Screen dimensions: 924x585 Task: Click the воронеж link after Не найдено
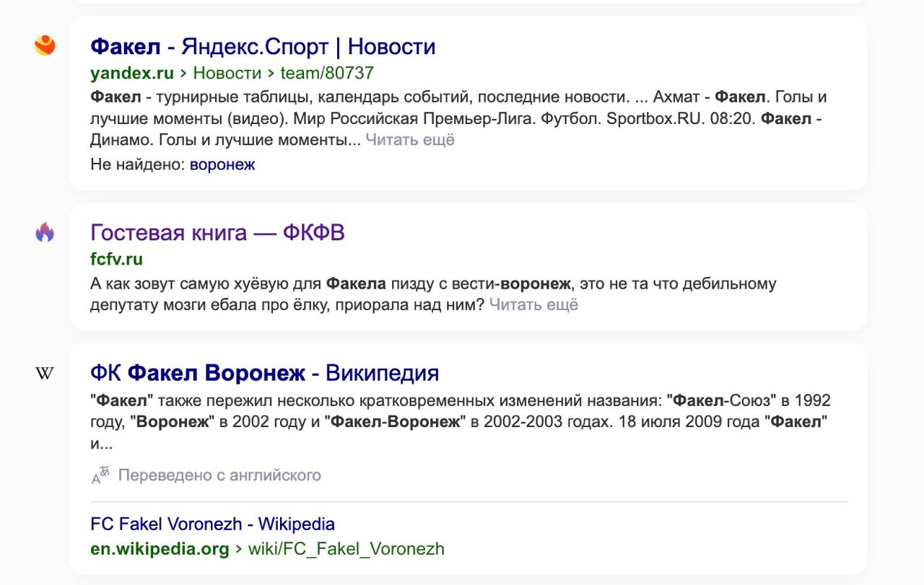[222, 164]
